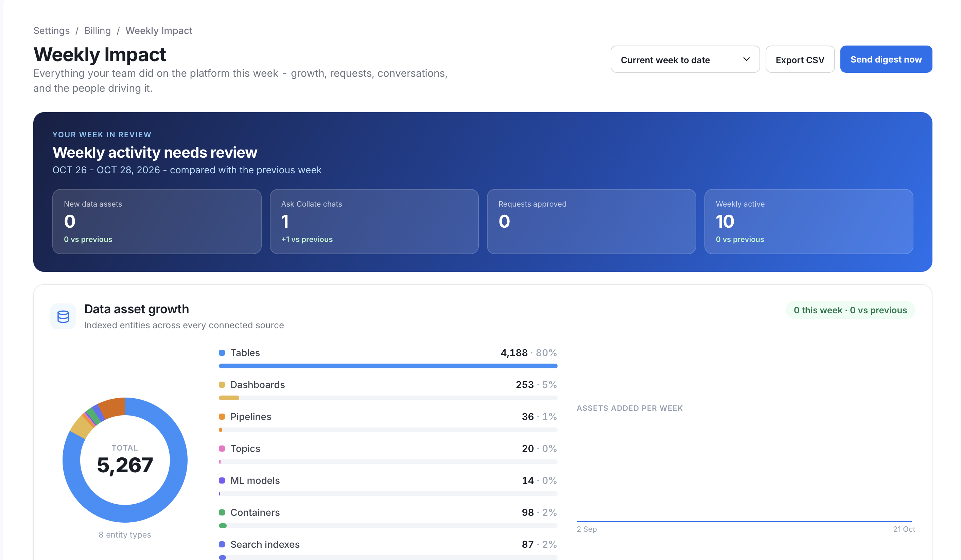The height and width of the screenshot is (560, 961).
Task: Click the ML models label
Action: tap(255, 481)
